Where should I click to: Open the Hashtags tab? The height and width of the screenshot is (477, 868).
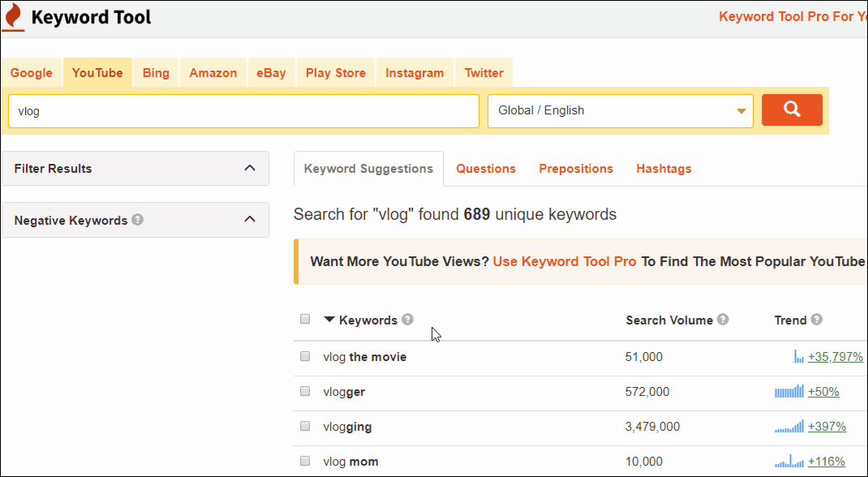coord(664,169)
